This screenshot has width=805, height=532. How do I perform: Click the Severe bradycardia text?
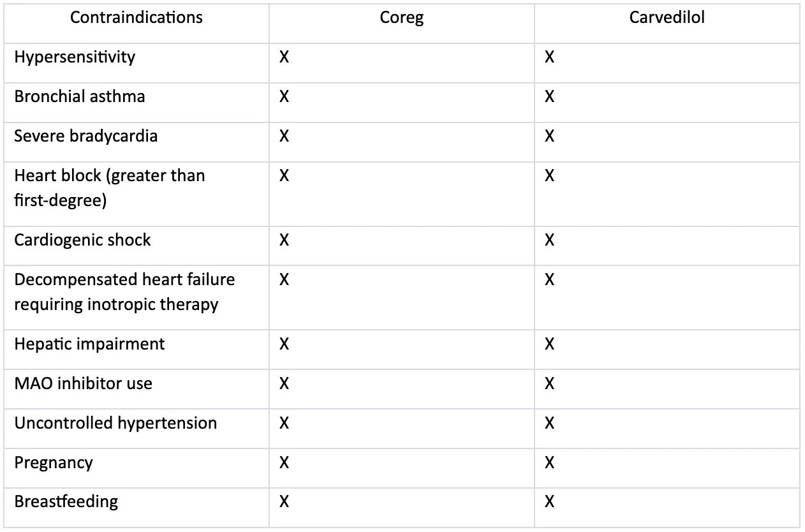click(85, 137)
